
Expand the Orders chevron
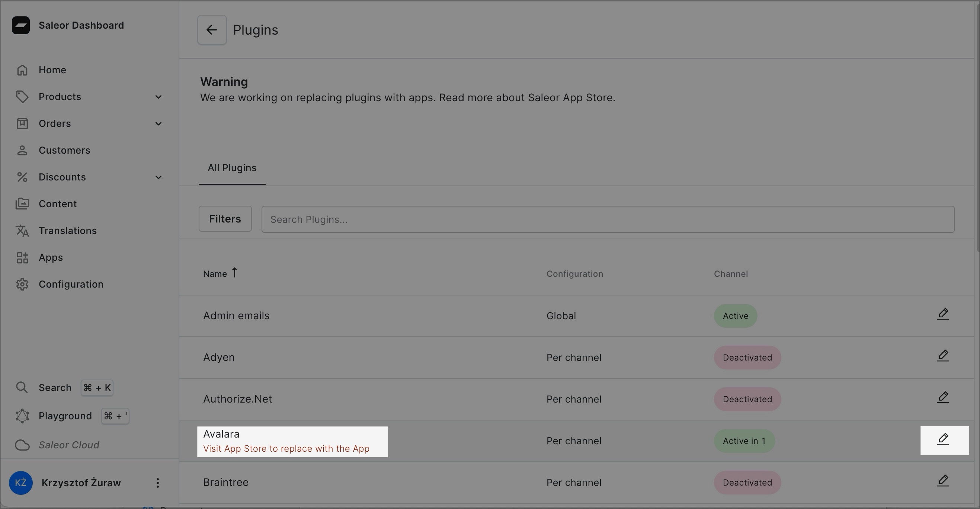click(x=158, y=124)
